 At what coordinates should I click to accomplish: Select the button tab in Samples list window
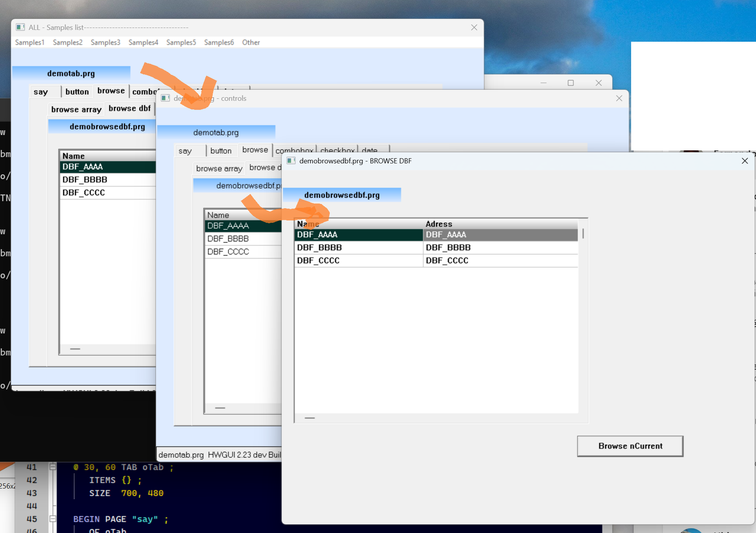77,92
